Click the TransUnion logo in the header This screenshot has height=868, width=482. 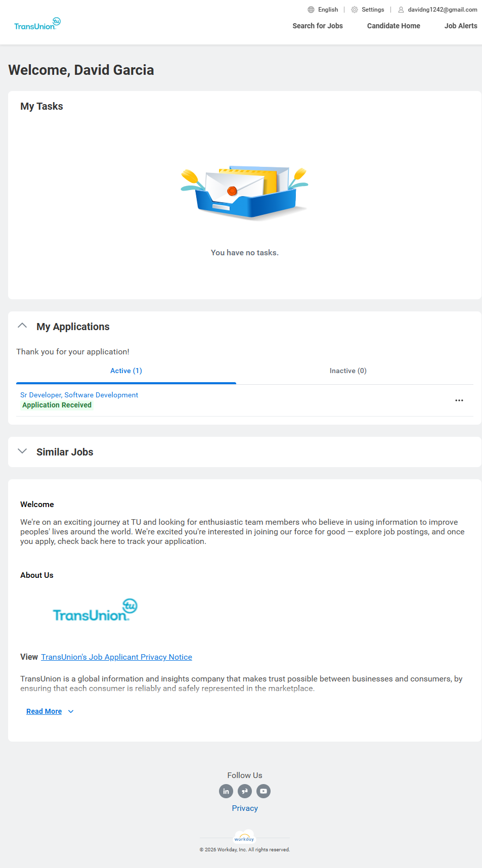37,24
